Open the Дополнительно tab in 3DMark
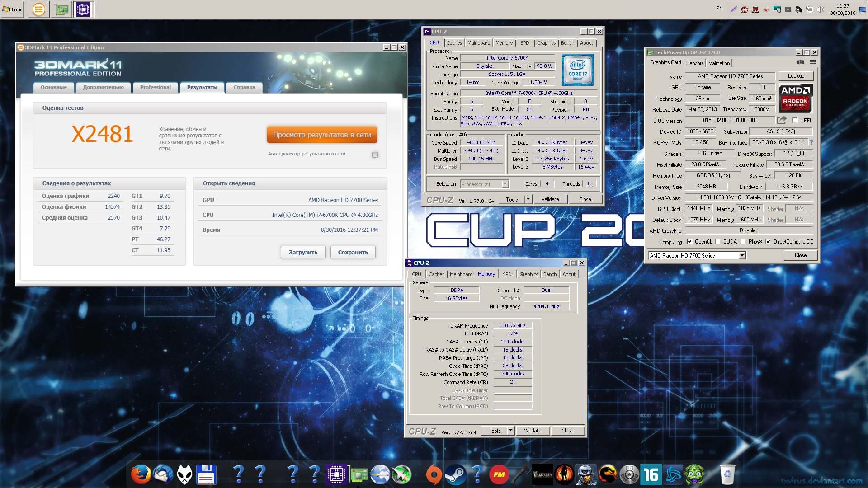The width and height of the screenshot is (868, 488). [104, 87]
